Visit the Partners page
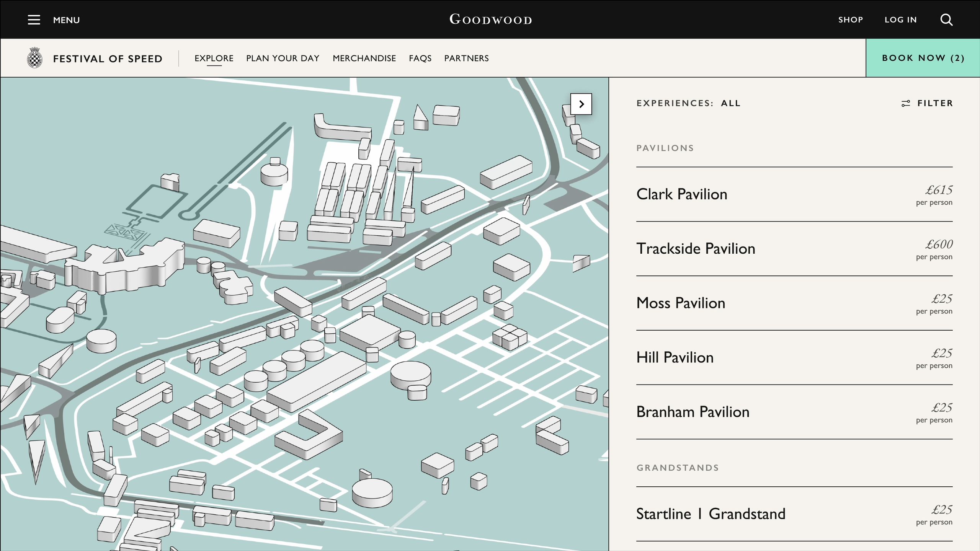This screenshot has height=551, width=980. point(466,58)
